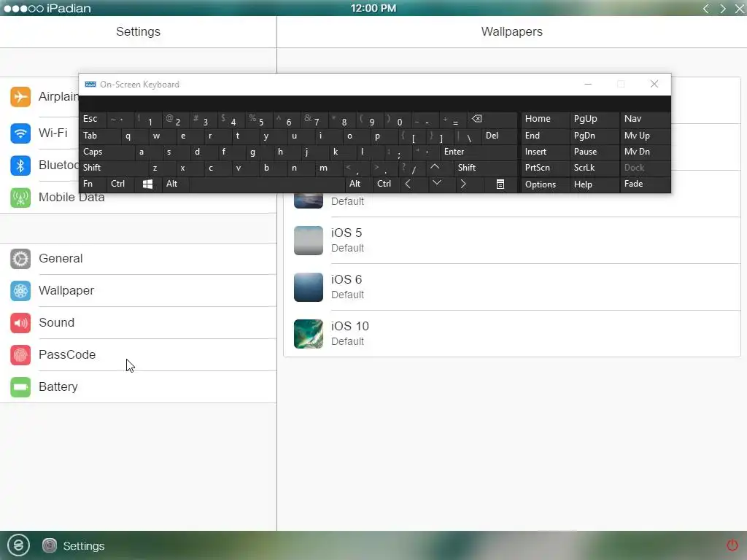Open Battery settings row
Viewport: 747px width, 560px height.
click(138, 387)
